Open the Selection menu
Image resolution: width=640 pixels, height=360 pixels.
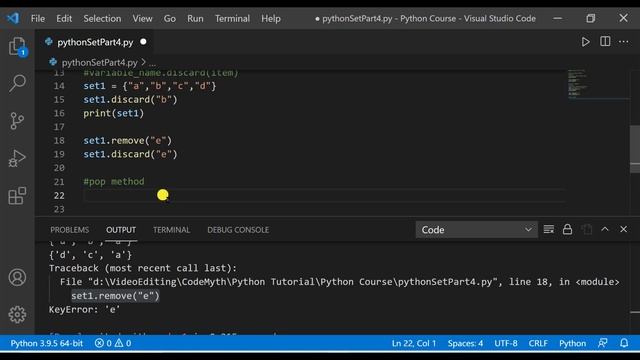pyautogui.click(x=102, y=18)
